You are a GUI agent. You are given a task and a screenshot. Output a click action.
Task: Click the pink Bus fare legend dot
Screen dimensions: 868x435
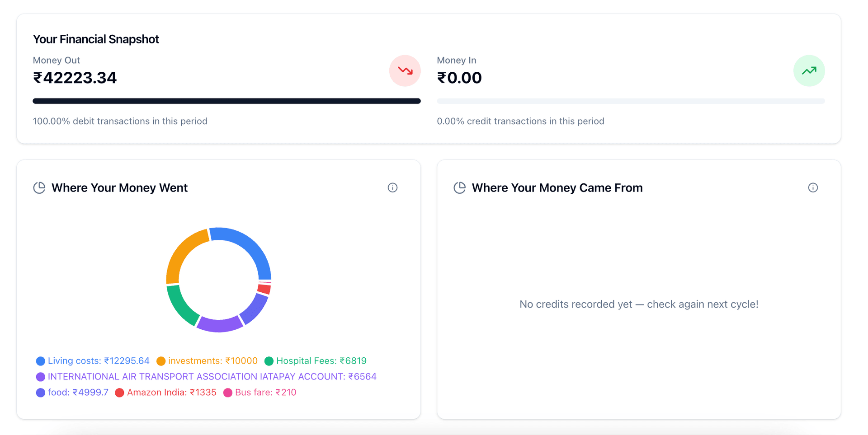click(228, 393)
